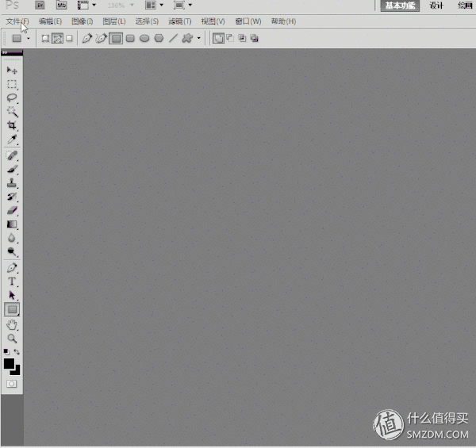
Task: Switch to 设计 workspace
Action: point(436,6)
